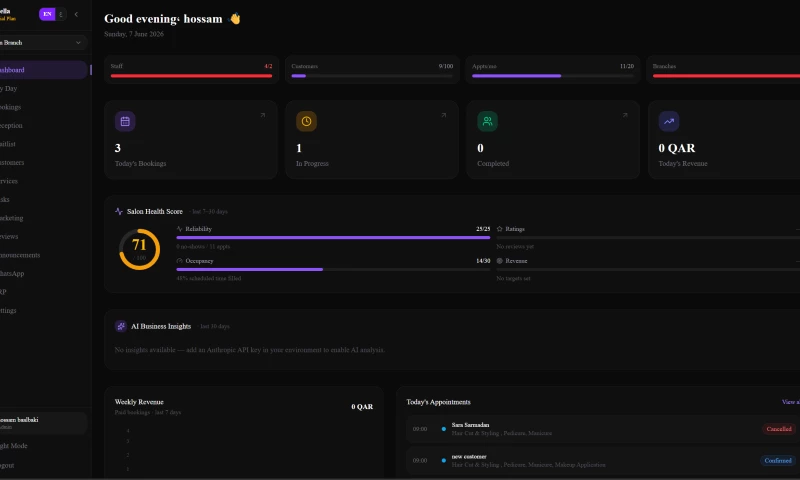The image size is (800, 480).
Task: Click the Revenue metric icon
Action: click(499, 261)
